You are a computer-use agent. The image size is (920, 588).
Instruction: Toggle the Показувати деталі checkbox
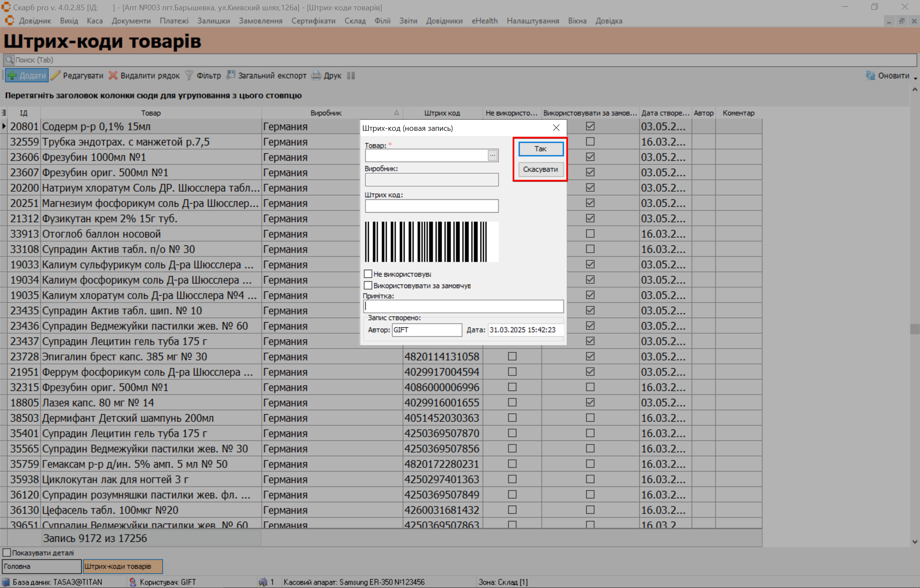(x=7, y=553)
